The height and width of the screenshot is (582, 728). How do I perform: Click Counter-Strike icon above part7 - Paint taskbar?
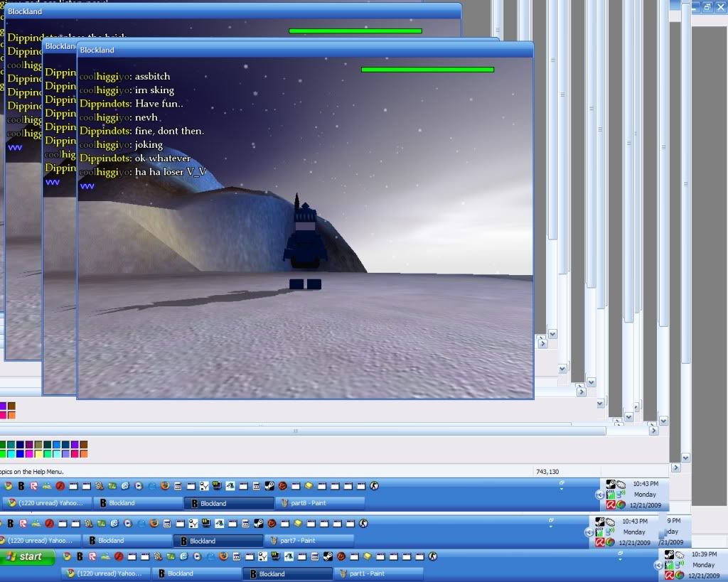pos(363,524)
